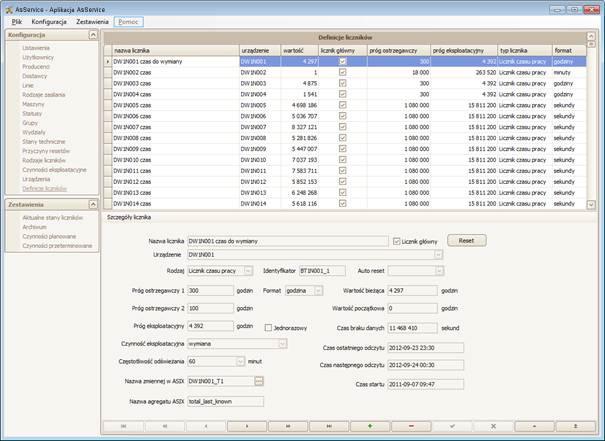Open Częstotliwość odświeżania dropdown

pos(240,362)
